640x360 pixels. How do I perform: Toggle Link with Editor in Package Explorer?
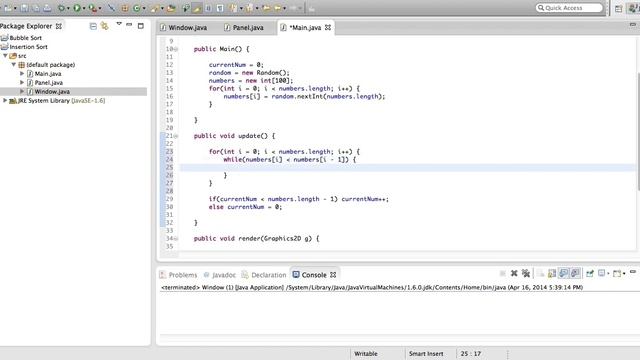click(104, 26)
